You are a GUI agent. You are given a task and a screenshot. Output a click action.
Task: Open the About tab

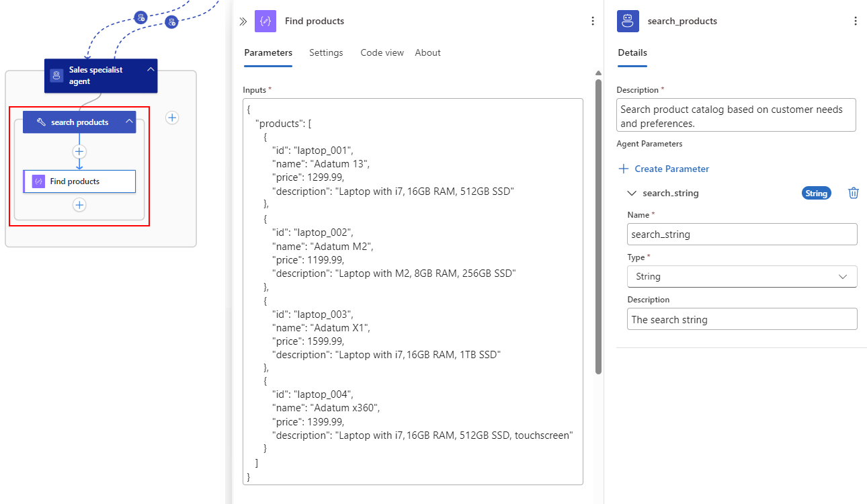coord(427,52)
